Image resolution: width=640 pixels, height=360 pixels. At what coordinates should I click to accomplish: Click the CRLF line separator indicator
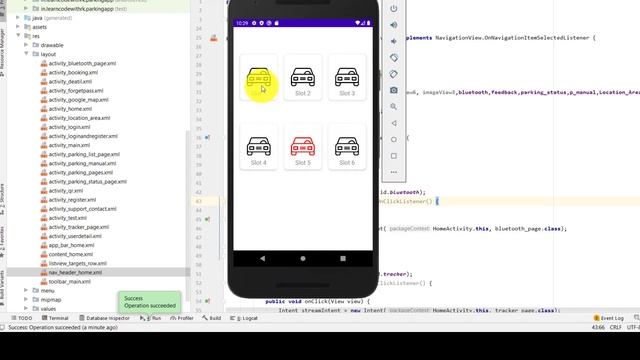[615, 327]
